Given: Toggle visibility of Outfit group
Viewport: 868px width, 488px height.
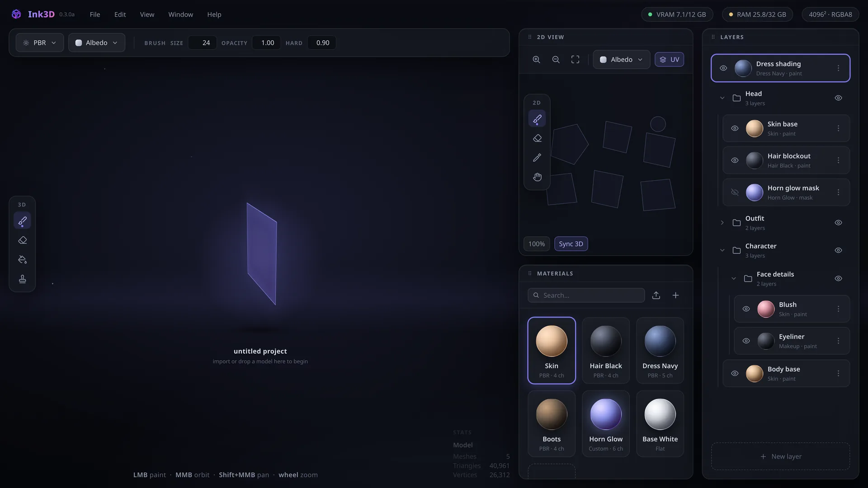Looking at the screenshot, I should point(838,223).
